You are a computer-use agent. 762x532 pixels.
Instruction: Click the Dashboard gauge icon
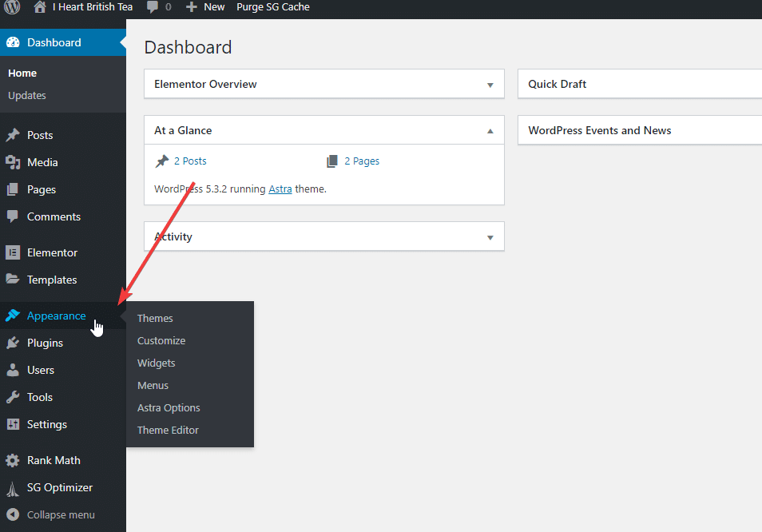tap(13, 42)
